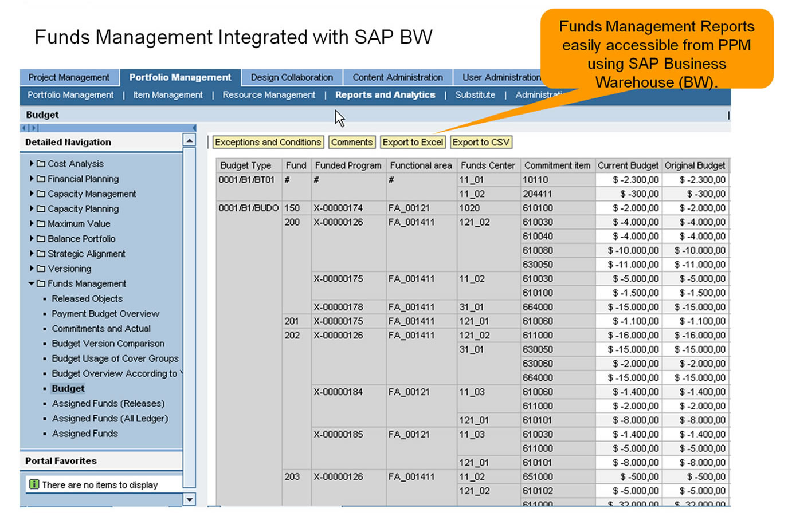Click the navigation panel scroll-down arrow
Screen dimensions: 788x532
pos(189,499)
